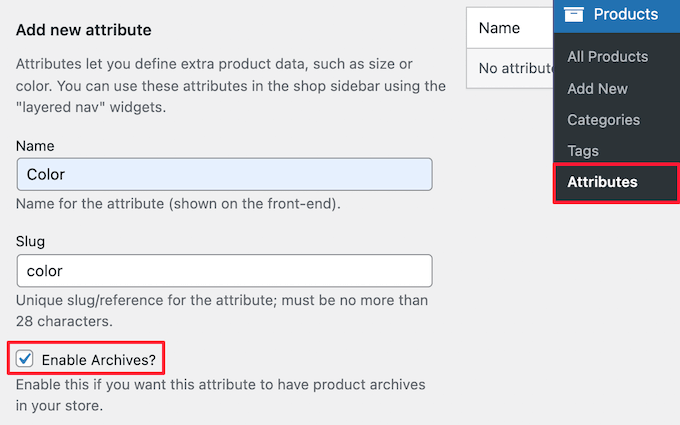Click the Products archive box icon
Viewport: 680px width, 425px height.
(573, 14)
